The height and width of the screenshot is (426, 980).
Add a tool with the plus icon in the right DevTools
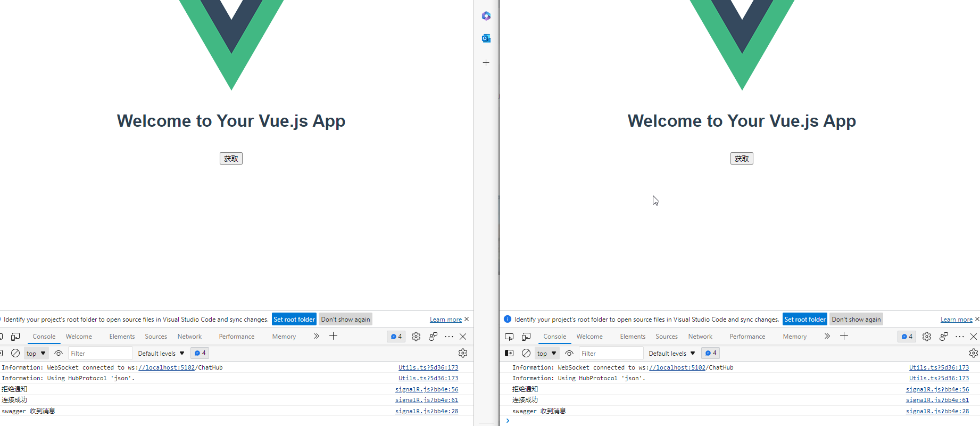point(844,336)
